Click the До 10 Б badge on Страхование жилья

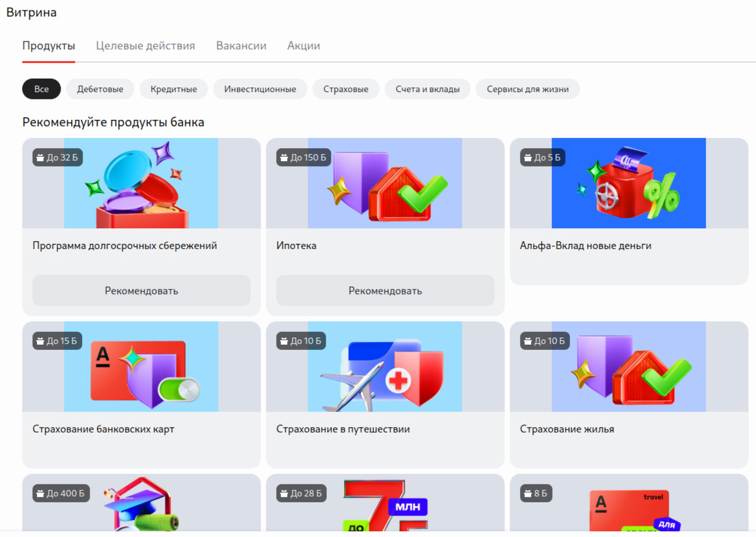pos(546,341)
